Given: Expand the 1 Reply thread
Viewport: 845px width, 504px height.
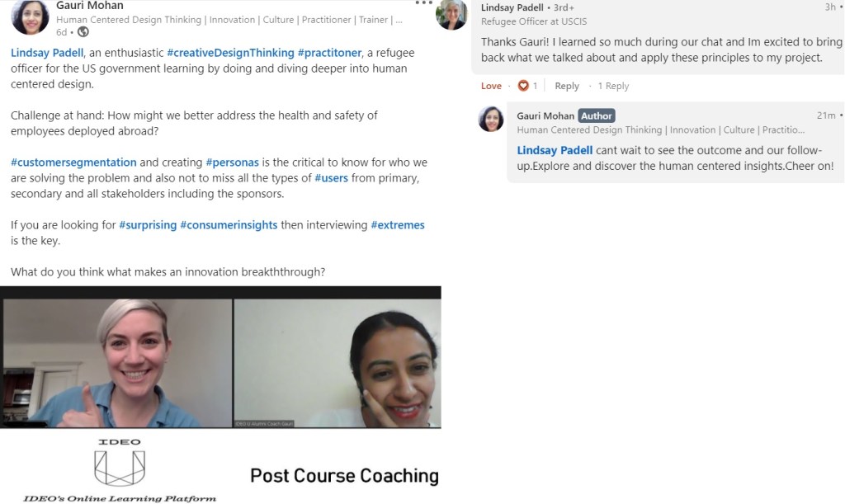Looking at the screenshot, I should pyautogui.click(x=613, y=86).
